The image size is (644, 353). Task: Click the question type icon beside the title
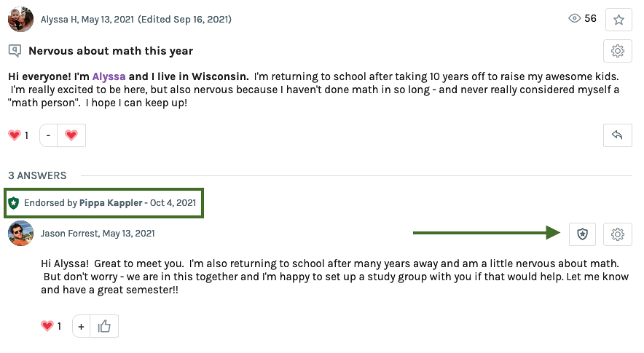coord(15,51)
